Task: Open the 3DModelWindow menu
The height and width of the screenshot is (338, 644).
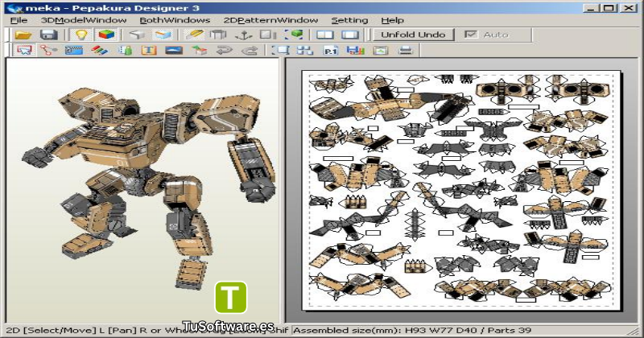Action: pos(84,20)
